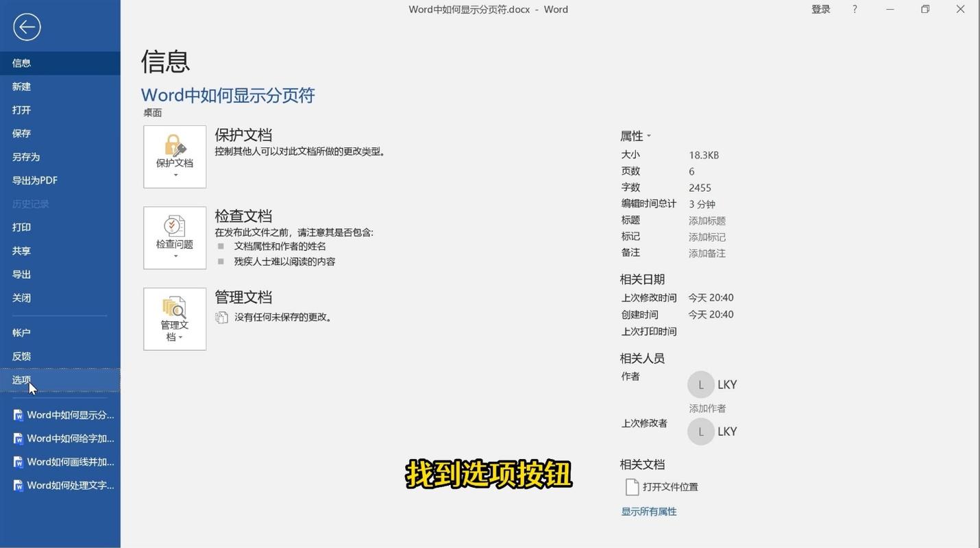Screen dimensions: 980x548
Task: Click the author LKY avatar circle
Action: [700, 385]
